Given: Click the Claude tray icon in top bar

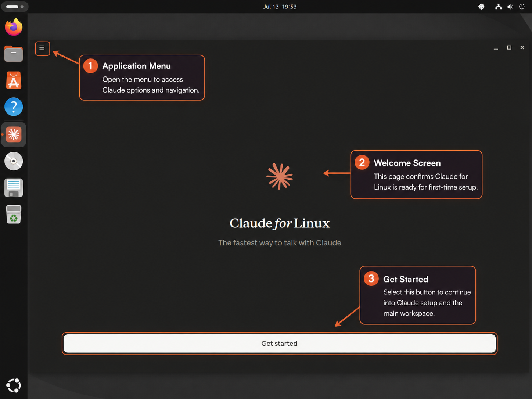Looking at the screenshot, I should pos(481,7).
